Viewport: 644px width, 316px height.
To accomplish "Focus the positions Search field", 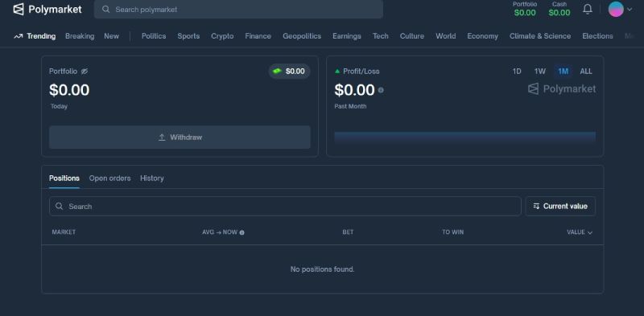I will 285,206.
